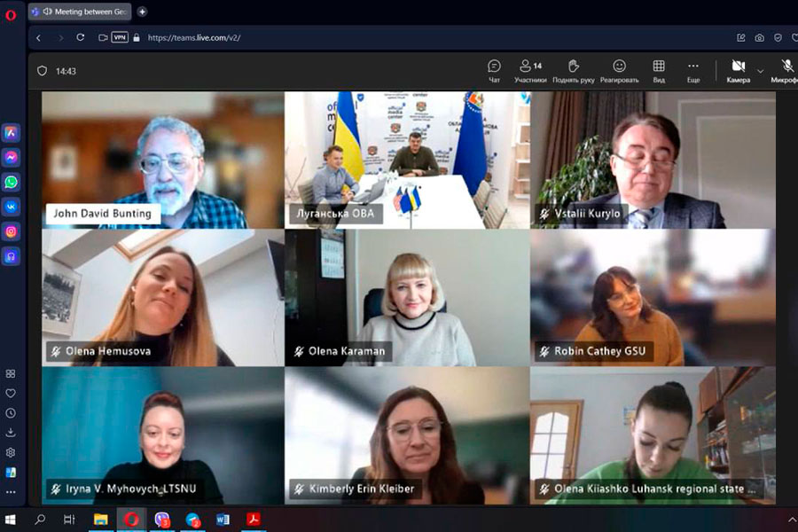Screen dimensions: 798x532
Task: Open the Windows Start menu
Action: 10,520
